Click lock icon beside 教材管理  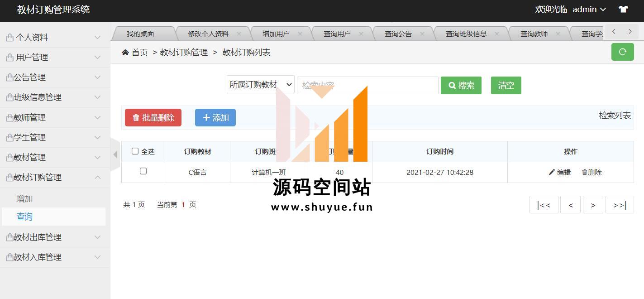(10, 158)
